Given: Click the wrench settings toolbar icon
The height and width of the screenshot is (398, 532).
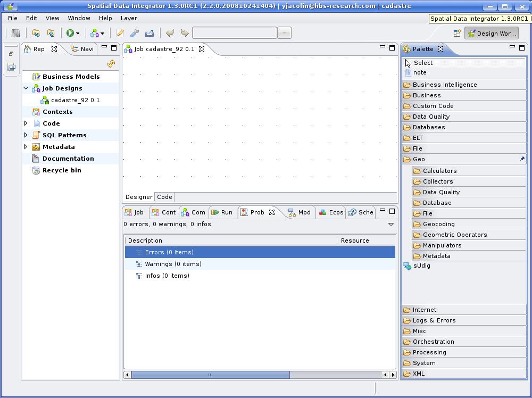Looking at the screenshot, I should click(135, 33).
